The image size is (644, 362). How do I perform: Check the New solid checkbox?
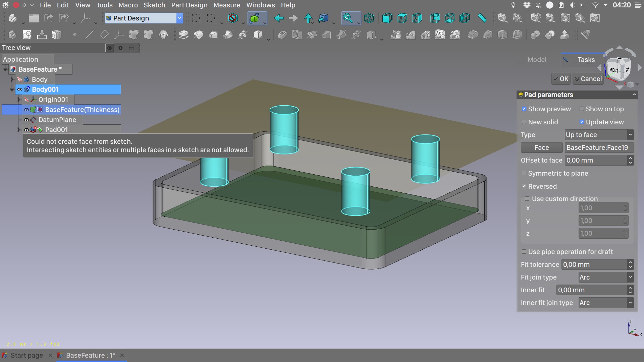[x=524, y=122]
